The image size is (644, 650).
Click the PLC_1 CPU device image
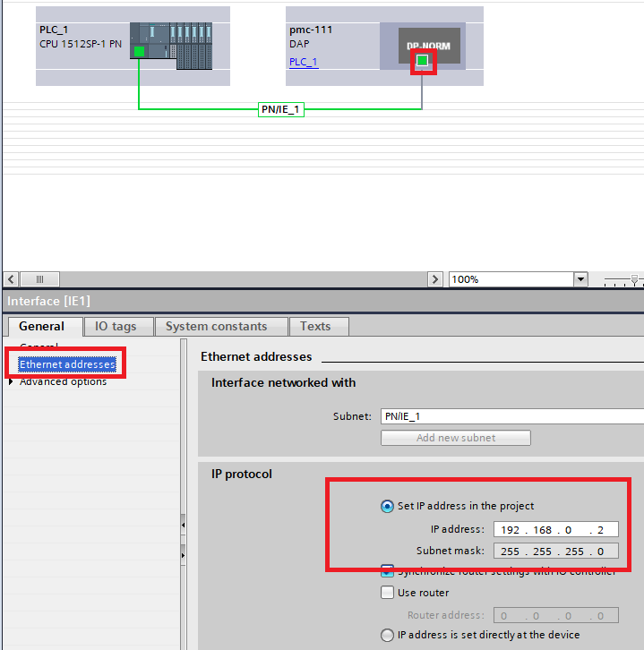click(170, 46)
